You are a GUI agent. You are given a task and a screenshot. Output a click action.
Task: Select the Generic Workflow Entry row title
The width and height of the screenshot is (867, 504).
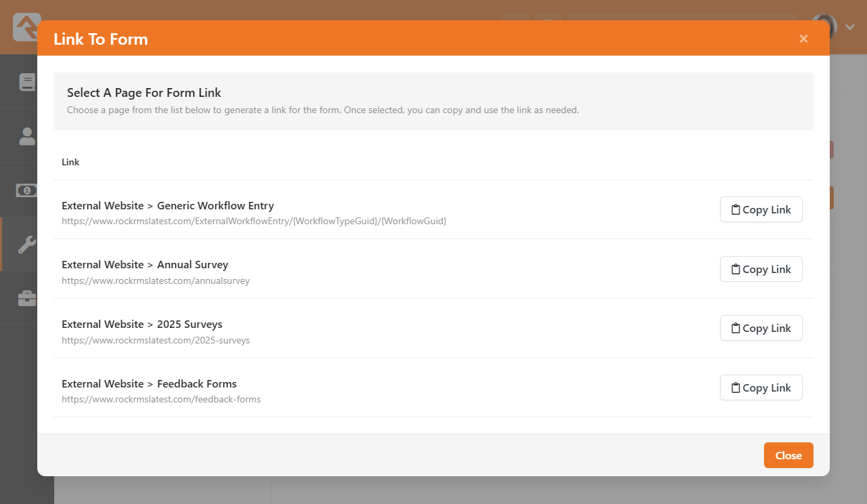pyautogui.click(x=167, y=206)
